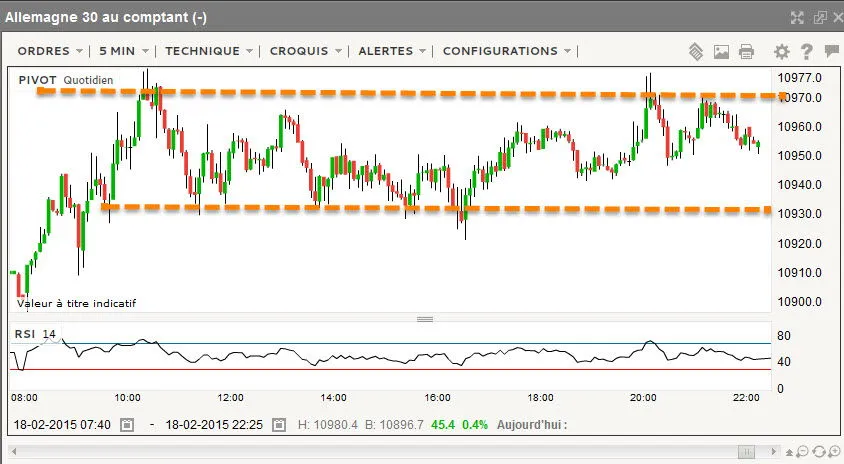The width and height of the screenshot is (844, 464).
Task: Click the upper orange dashed resistance line
Action: pyautogui.click(x=409, y=94)
